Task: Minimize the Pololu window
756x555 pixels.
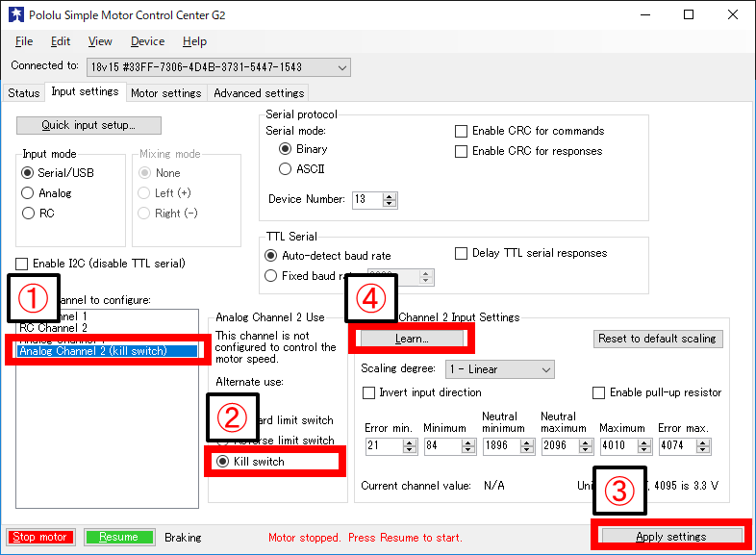Action: (x=645, y=15)
